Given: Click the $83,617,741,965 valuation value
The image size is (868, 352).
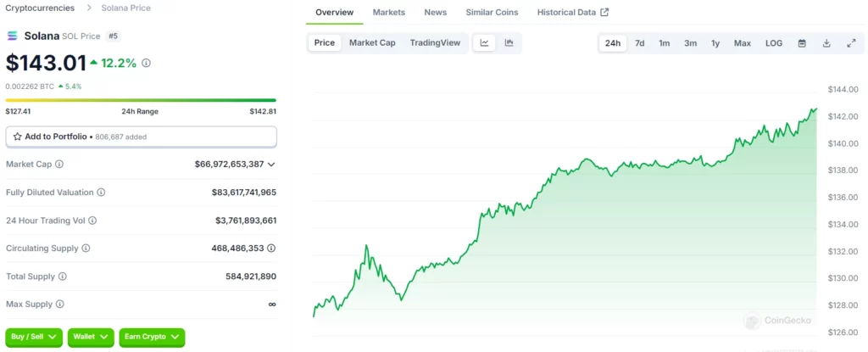Looking at the screenshot, I should pyautogui.click(x=244, y=193).
